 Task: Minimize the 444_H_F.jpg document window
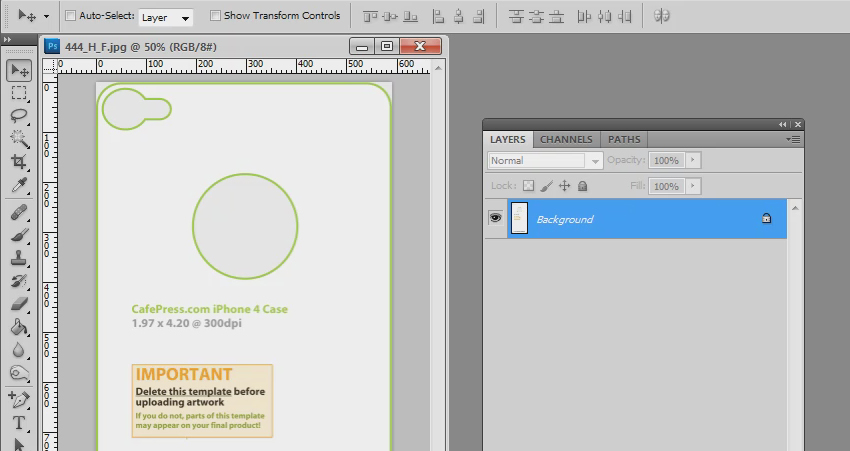pos(362,46)
